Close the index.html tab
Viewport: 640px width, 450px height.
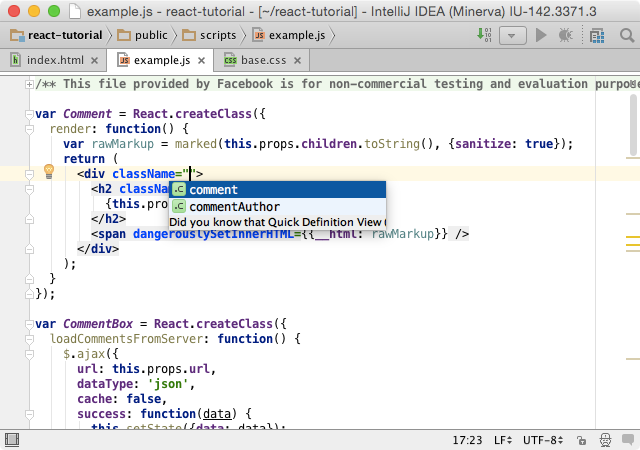[x=95, y=61]
